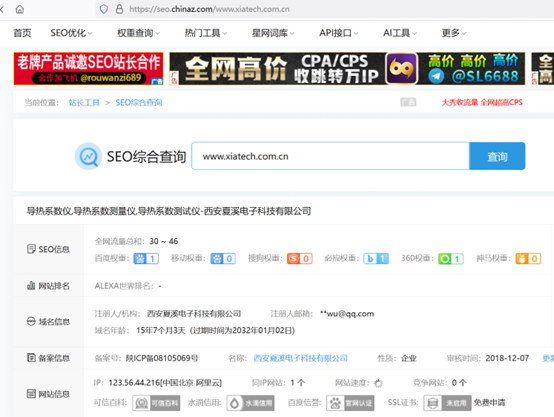Click the browser home icon
The image size is (554, 417).
(20, 9)
